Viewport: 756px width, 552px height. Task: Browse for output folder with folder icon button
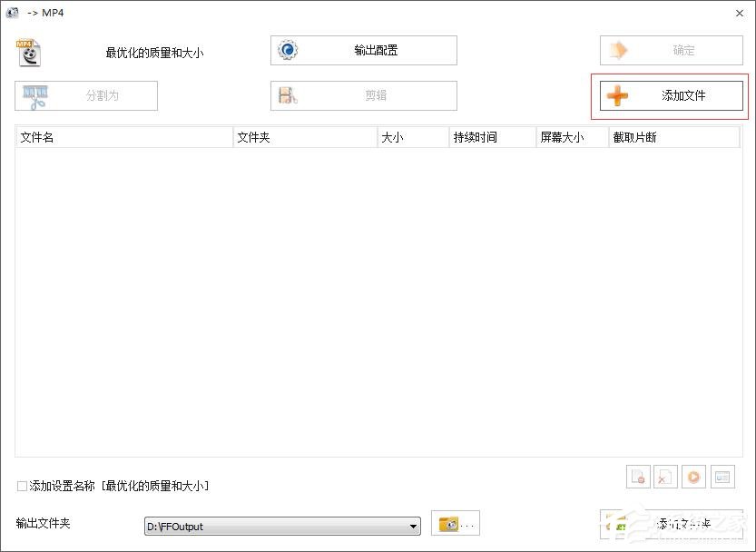[456, 524]
